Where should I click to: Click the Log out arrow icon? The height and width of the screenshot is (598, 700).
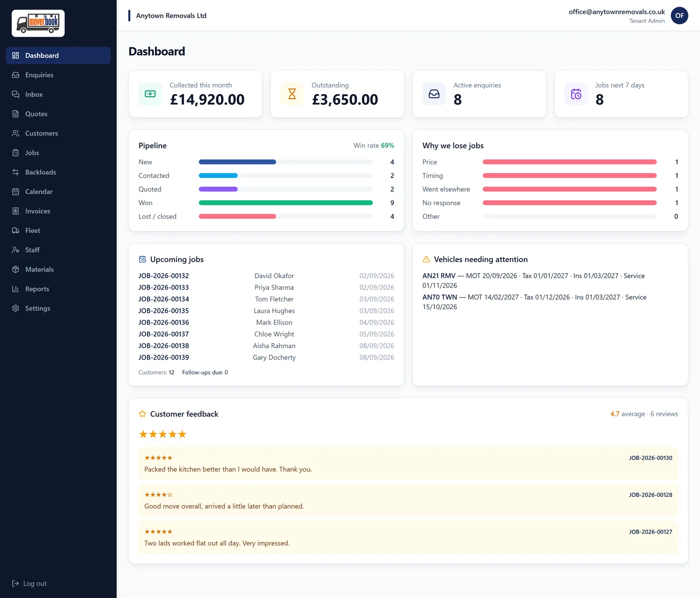point(16,584)
